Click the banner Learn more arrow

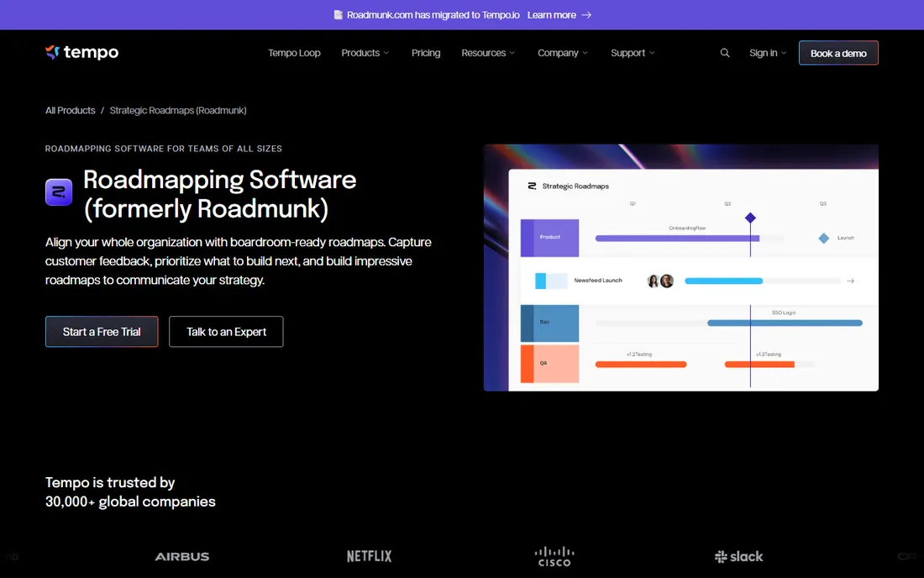pos(586,15)
